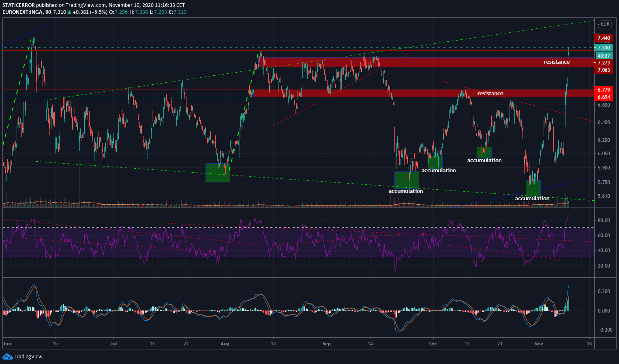619x364 pixels.
Task: Click the EUR currency label
Action: (605, 24)
